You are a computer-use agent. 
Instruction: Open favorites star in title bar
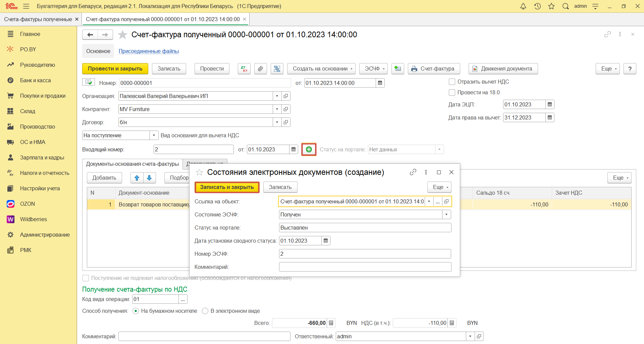pyautogui.click(x=551, y=6)
